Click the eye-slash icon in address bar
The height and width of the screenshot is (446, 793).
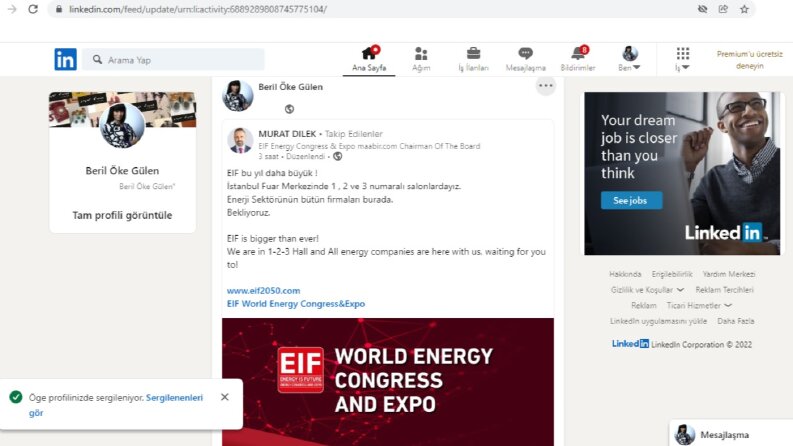702,9
